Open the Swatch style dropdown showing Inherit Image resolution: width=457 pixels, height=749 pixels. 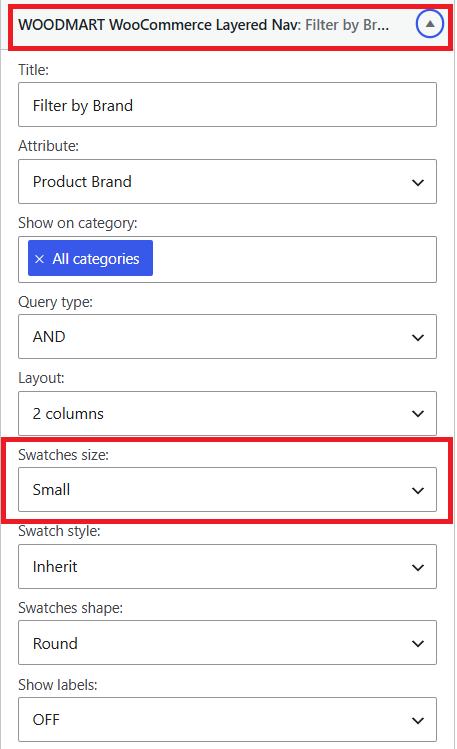[x=227, y=567]
